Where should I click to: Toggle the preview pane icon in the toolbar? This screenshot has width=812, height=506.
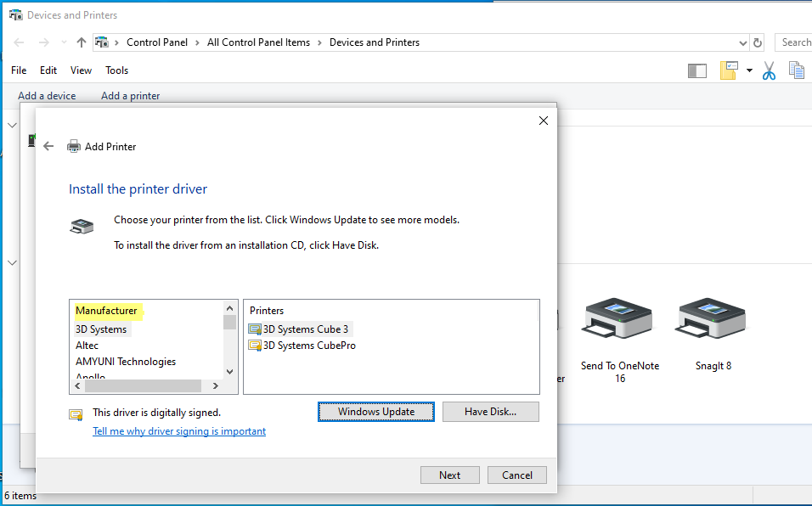pos(697,70)
